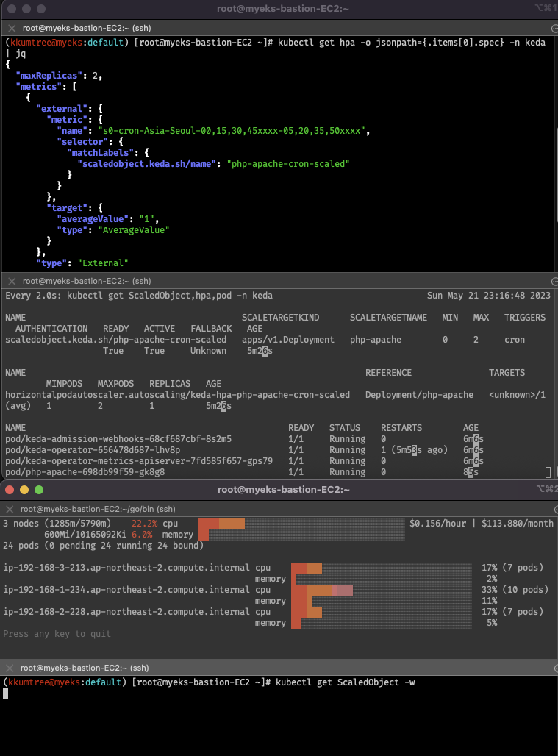Click the 22.2% cpu percentage
The height and width of the screenshot is (756, 558).
145,524
